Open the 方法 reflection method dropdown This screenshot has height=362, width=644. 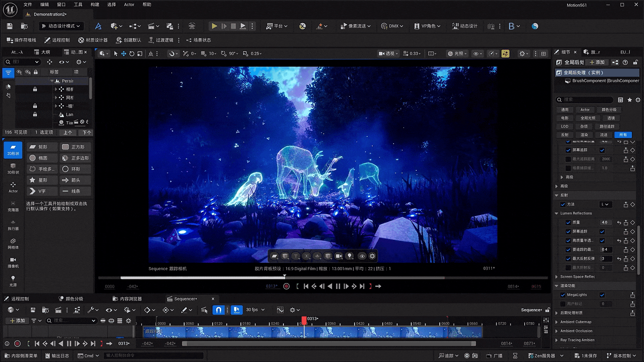click(605, 204)
